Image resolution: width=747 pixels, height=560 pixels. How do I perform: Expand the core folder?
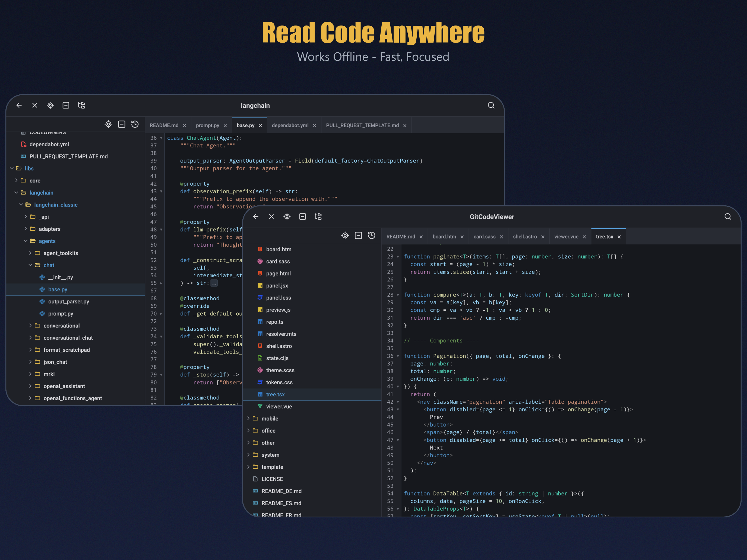16,180
